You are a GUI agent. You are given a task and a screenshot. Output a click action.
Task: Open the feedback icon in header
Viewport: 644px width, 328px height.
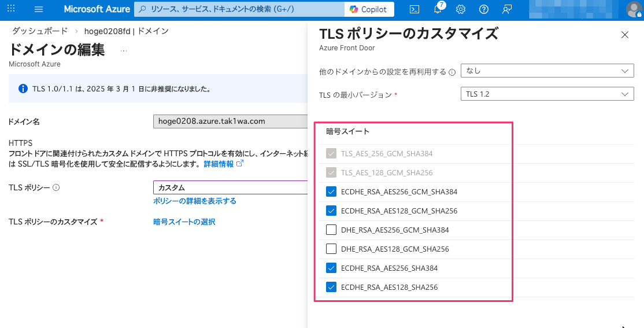click(x=507, y=9)
